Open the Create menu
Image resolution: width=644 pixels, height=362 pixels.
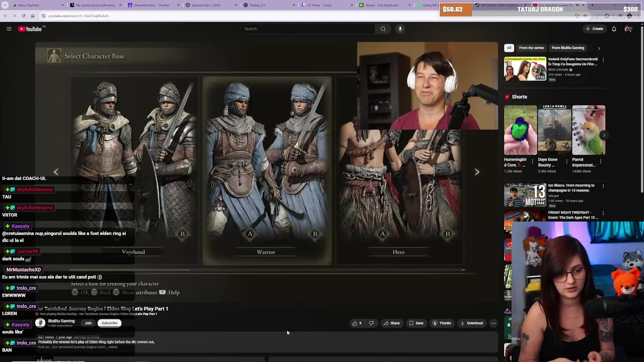[594, 29]
